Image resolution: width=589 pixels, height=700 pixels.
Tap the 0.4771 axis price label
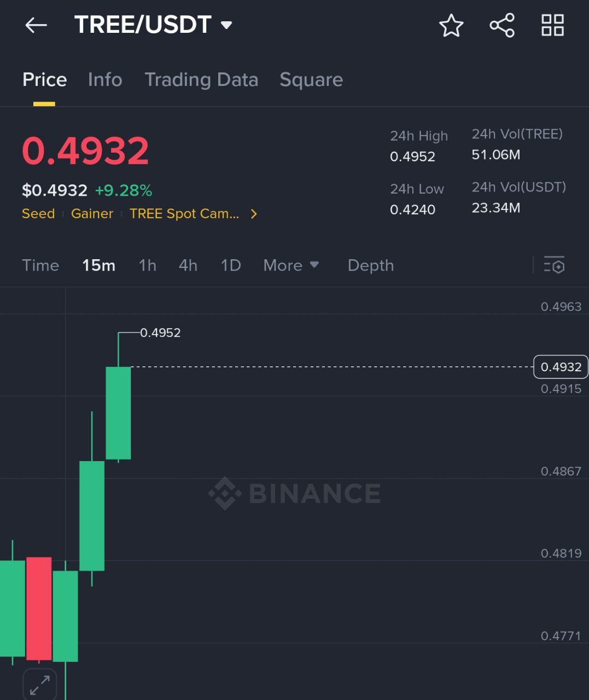pyautogui.click(x=561, y=636)
